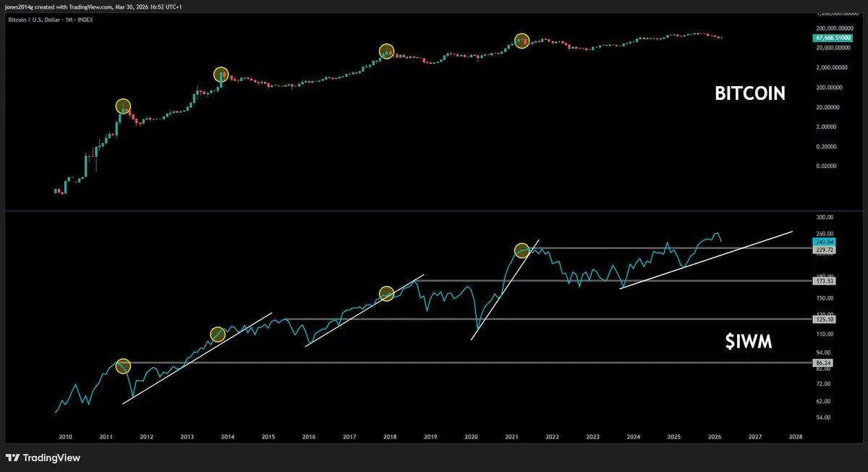Click the IWM yellow circle at 2018

point(386,293)
